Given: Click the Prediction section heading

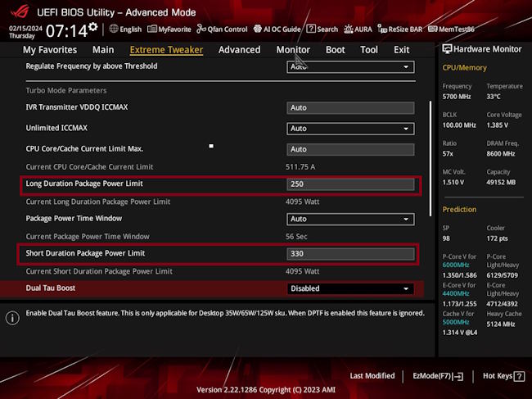Looking at the screenshot, I should 459,210.
